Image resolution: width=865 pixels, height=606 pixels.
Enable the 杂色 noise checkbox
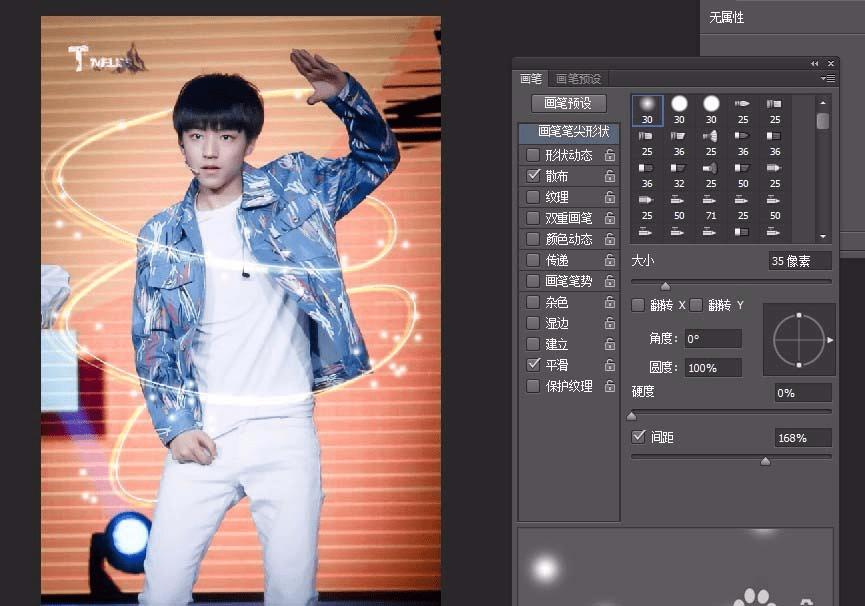click(533, 302)
